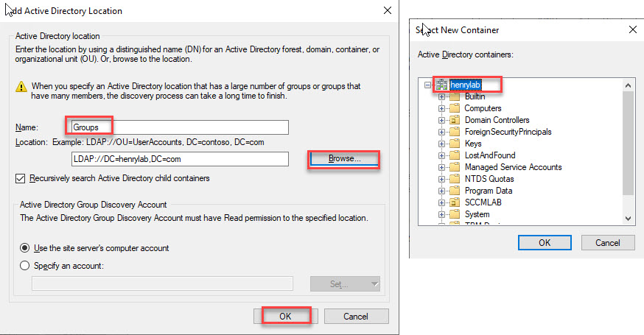
Task: Click the Builtin folder icon
Action: (x=454, y=96)
